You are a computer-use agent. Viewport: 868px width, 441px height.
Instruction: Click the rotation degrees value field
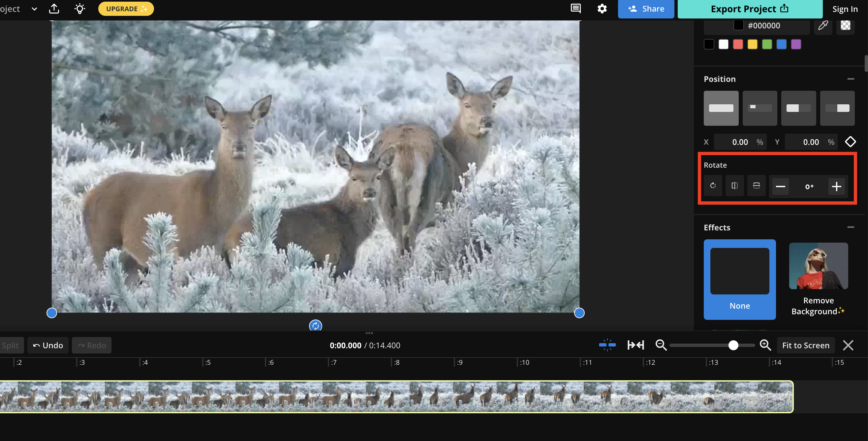click(x=809, y=187)
